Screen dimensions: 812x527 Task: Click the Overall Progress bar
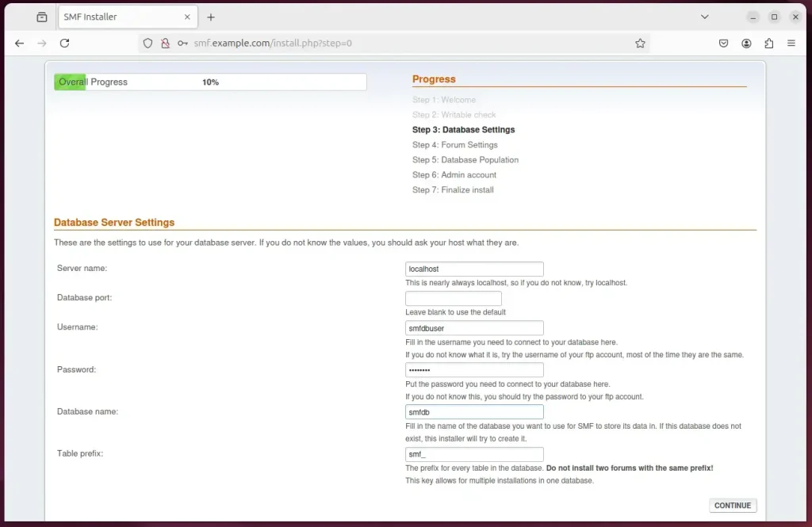(210, 82)
